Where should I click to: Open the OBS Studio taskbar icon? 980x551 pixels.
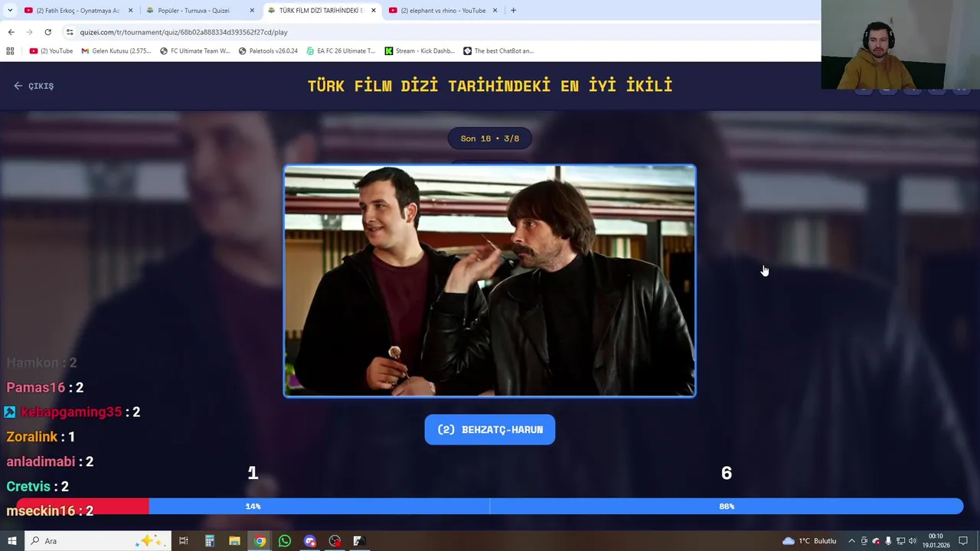(x=335, y=541)
